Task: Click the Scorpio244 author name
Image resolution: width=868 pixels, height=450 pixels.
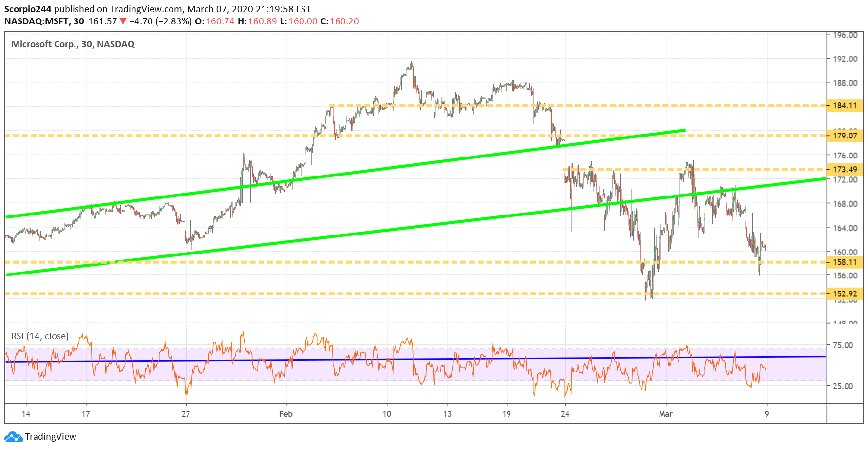Action: (x=28, y=9)
